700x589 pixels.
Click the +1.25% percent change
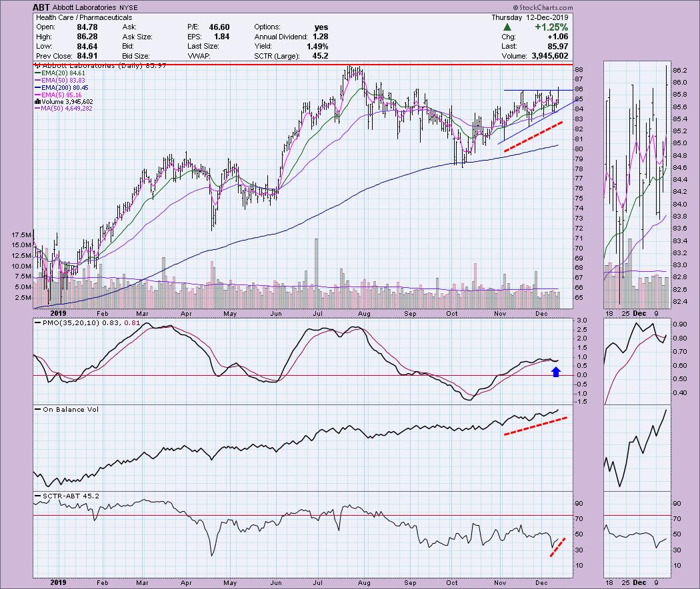click(x=552, y=27)
